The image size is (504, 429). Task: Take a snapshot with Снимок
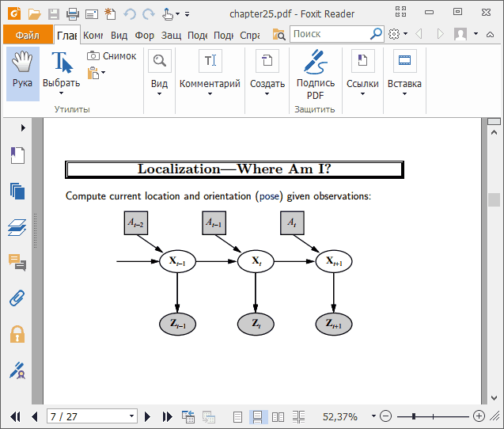click(112, 56)
